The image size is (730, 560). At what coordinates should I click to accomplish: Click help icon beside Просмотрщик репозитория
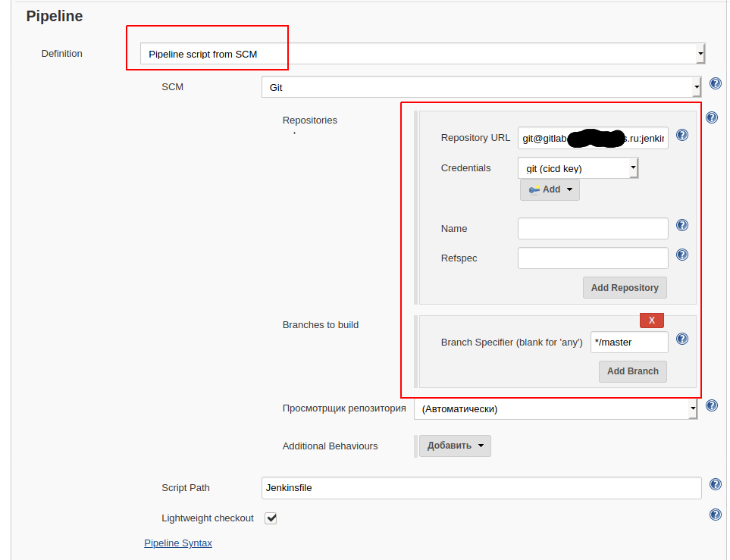click(712, 406)
